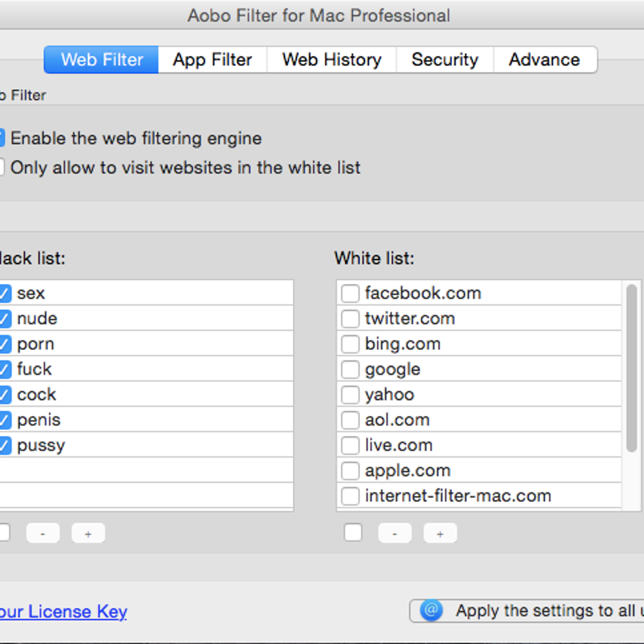Screen dimensions: 644x644
Task: Click the plus button under Black list
Action: pyautogui.click(x=88, y=533)
